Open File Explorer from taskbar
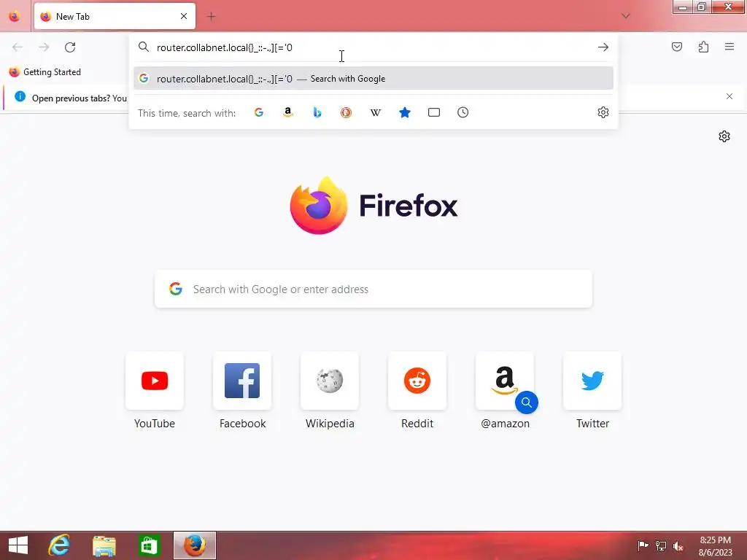Image resolution: width=747 pixels, height=560 pixels. (104, 545)
